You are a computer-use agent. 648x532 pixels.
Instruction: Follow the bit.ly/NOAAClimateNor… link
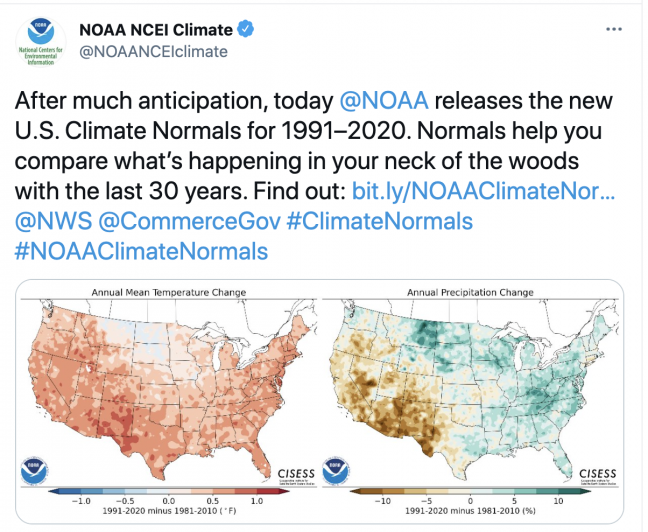(x=483, y=191)
